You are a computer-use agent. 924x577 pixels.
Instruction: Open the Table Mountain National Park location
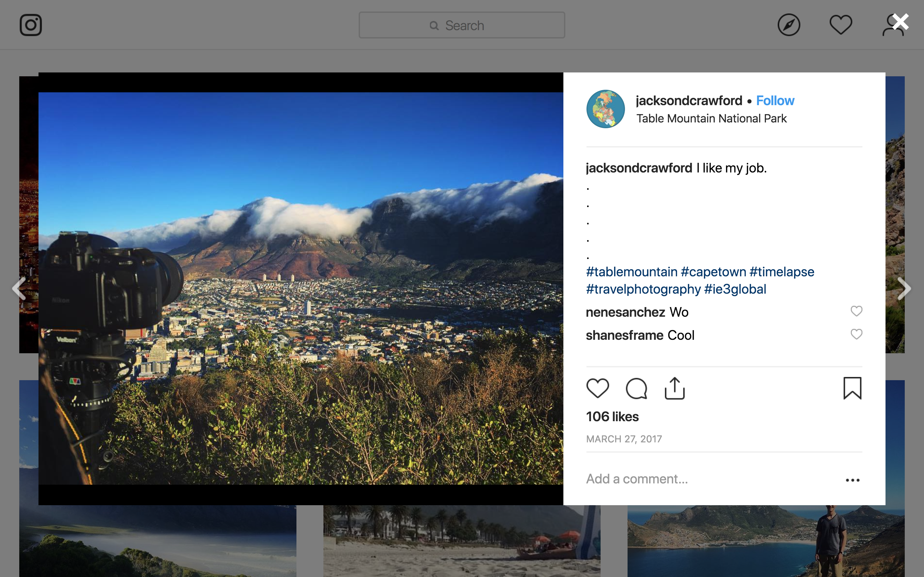click(x=711, y=119)
